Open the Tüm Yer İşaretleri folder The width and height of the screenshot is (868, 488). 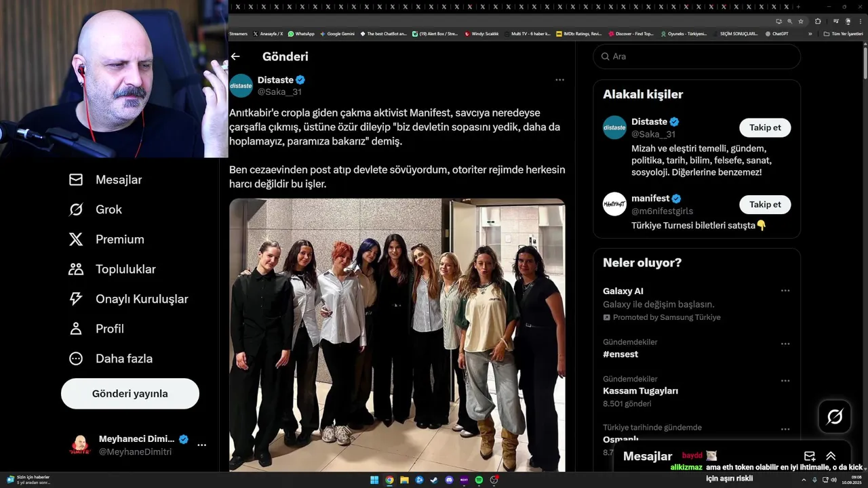coord(844,33)
